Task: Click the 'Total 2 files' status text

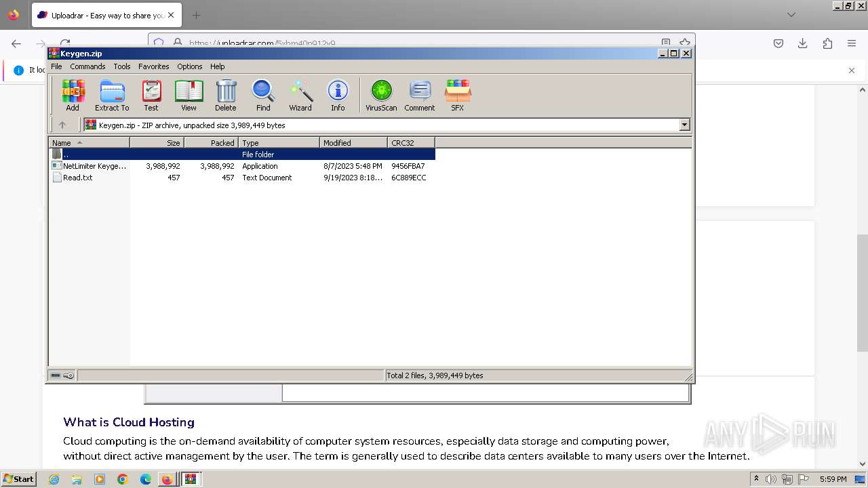Action: [435, 375]
